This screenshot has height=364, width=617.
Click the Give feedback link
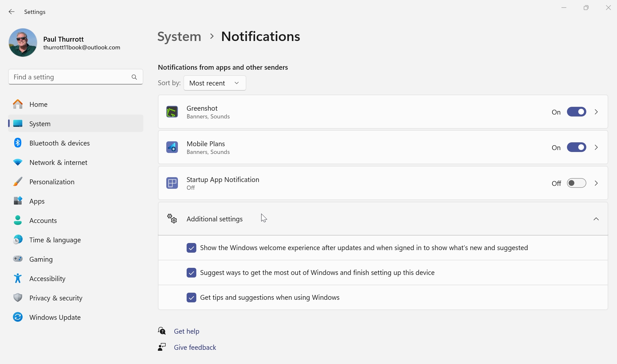point(195,347)
